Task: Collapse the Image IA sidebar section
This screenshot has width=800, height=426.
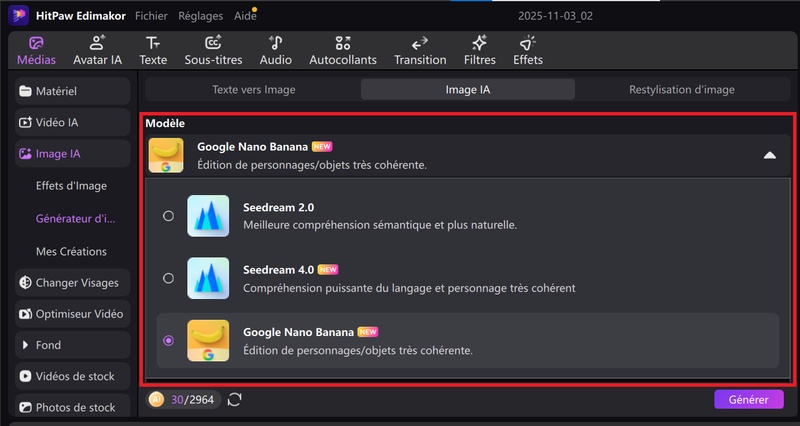Action: click(x=73, y=154)
